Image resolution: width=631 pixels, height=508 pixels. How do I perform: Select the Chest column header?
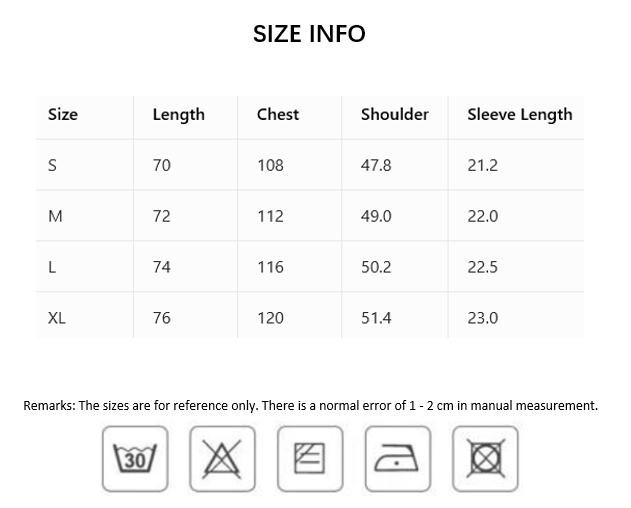[278, 114]
